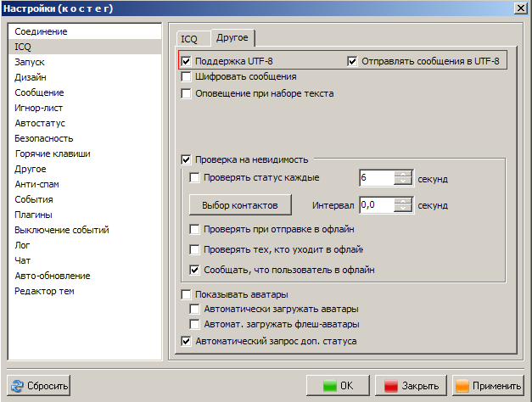Screen dimensions: 532x402
Task: Open Другое in left settings list
Action: tap(85, 169)
